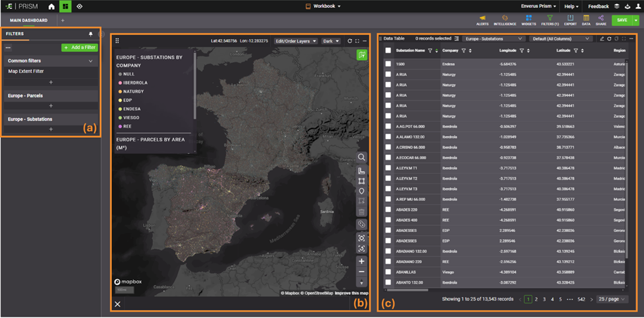Image resolution: width=644 pixels, height=318 pixels.
Task: Collapse the Common filters section
Action: coord(91,61)
